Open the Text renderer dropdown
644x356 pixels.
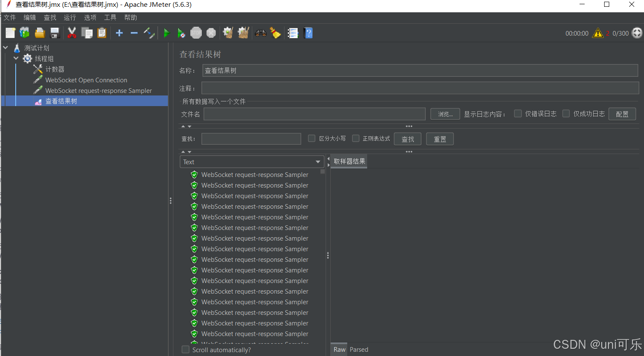click(252, 162)
